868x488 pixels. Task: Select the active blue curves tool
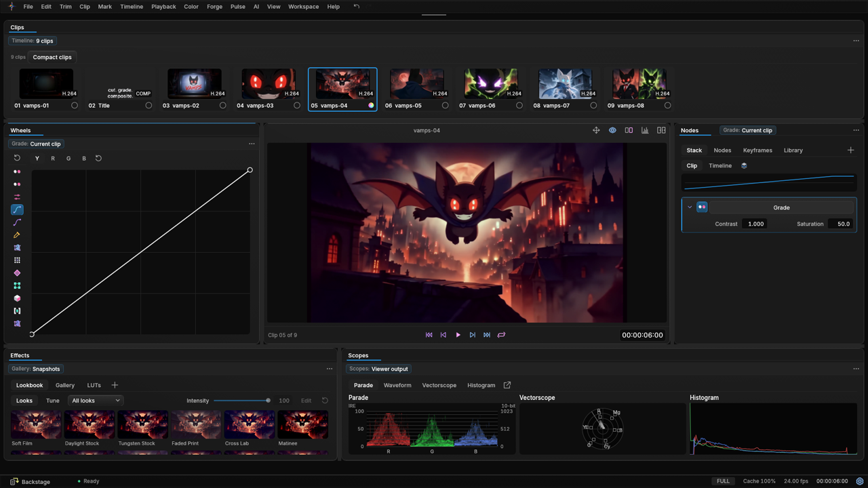(x=17, y=209)
